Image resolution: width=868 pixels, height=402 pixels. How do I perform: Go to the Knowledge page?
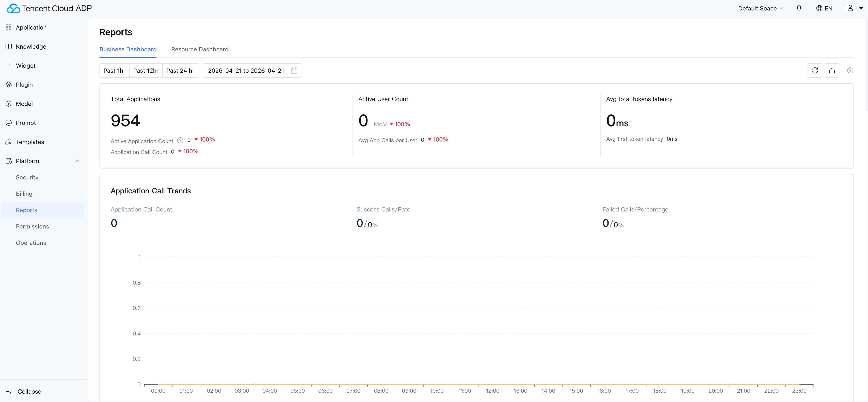click(x=31, y=47)
